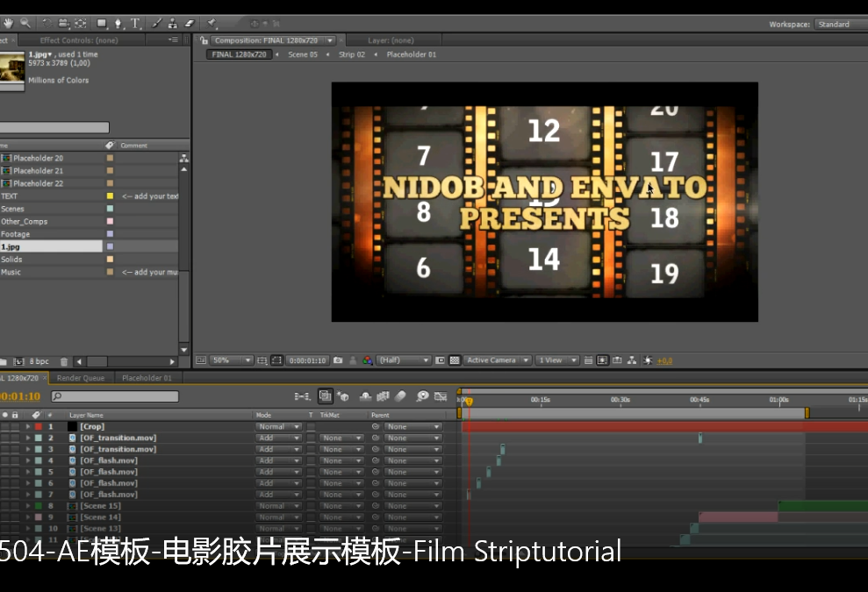868x592 pixels.
Task: Toggle Frame Blending for all layers
Action: (x=383, y=396)
